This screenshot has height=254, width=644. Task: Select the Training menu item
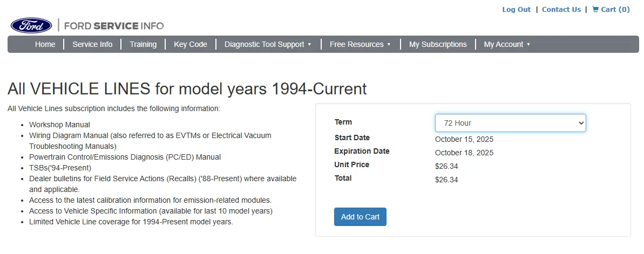point(143,44)
